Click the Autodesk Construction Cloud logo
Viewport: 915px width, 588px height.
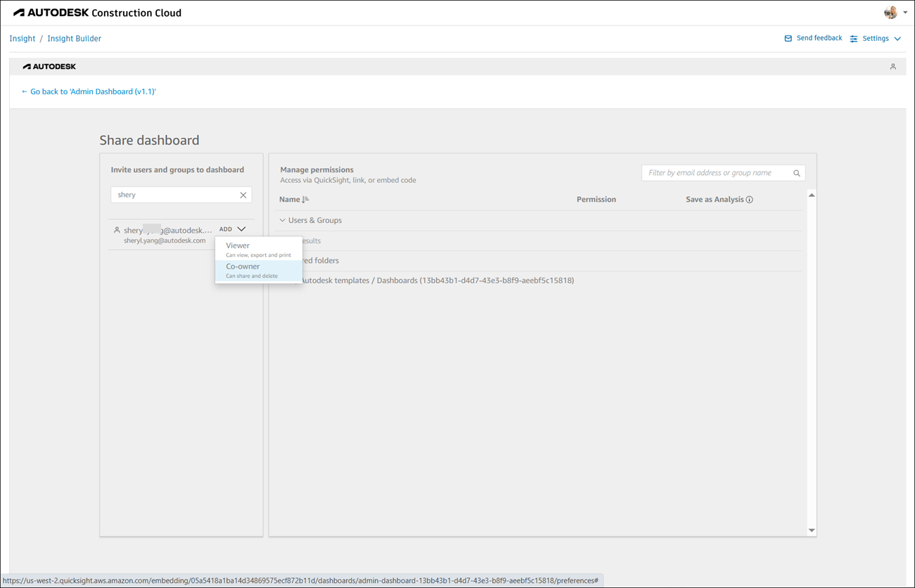point(97,13)
